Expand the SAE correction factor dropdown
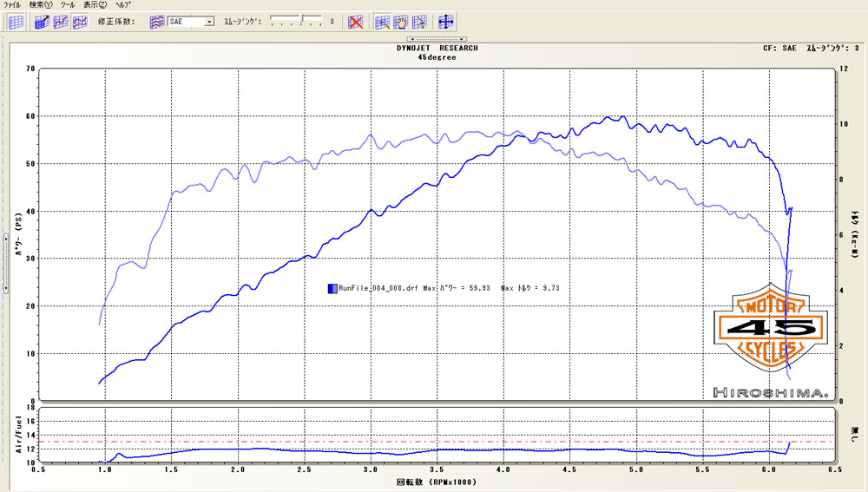This screenshot has height=492, width=868. point(209,22)
